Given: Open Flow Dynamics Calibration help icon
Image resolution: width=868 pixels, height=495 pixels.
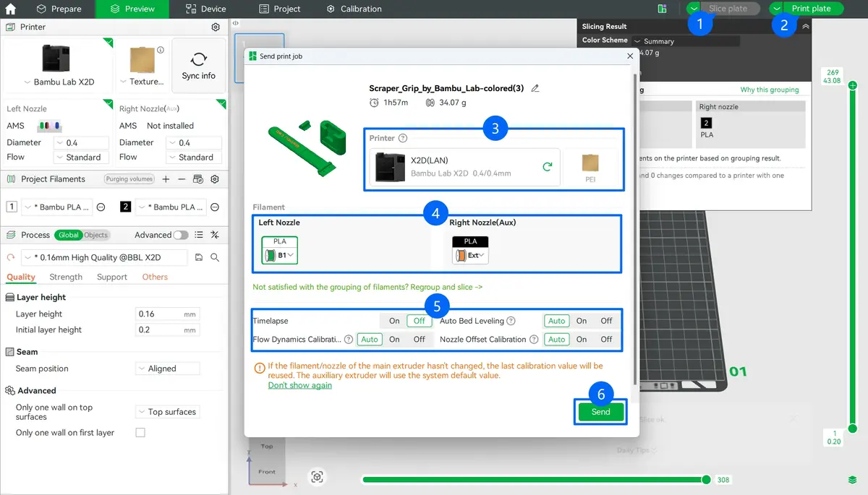Looking at the screenshot, I should (349, 339).
